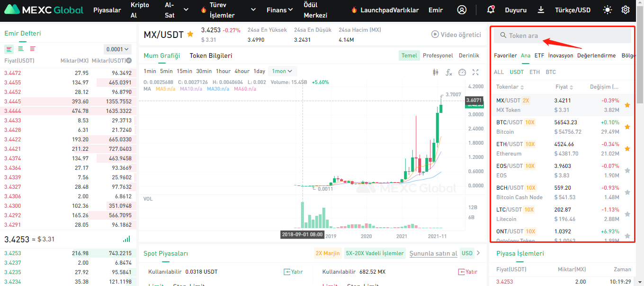Open the user profile icon
This screenshot has height=286, width=644.
(462, 10)
